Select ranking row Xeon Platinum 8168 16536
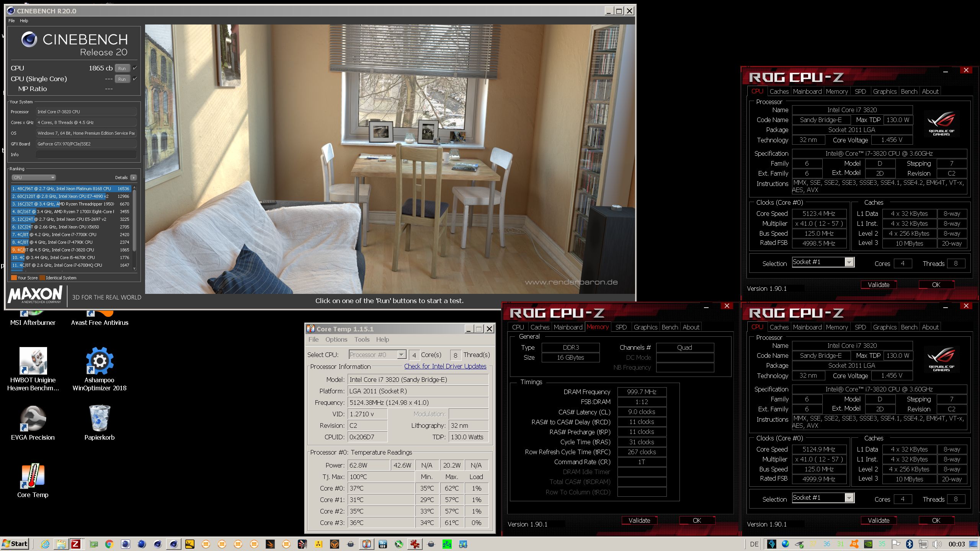This screenshot has width=980, height=551. 71,189
